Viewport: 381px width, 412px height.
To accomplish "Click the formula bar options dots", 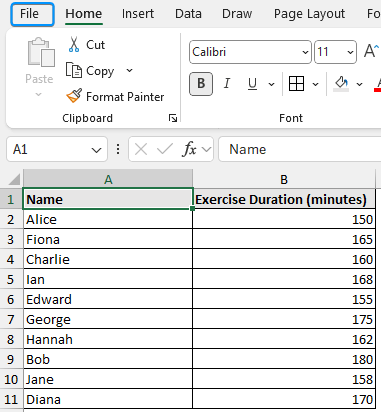I will [118, 149].
